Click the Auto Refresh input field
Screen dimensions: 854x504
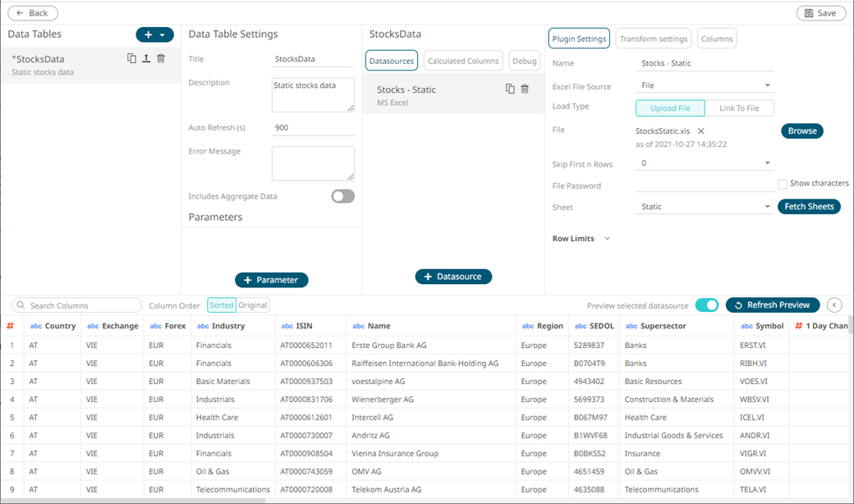click(313, 128)
